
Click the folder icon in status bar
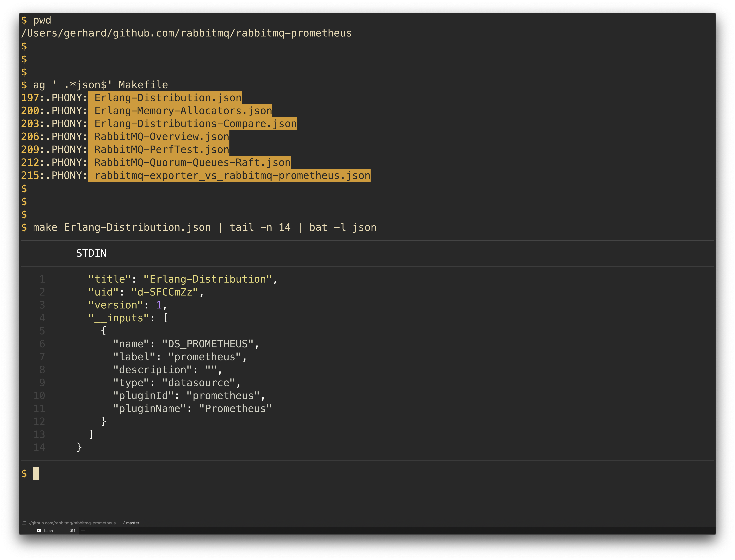point(24,523)
